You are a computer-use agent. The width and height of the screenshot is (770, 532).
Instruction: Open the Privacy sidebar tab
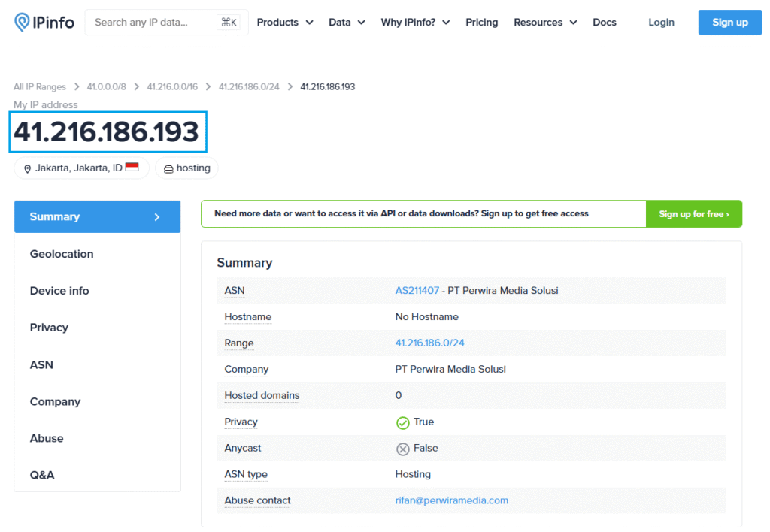(97, 328)
